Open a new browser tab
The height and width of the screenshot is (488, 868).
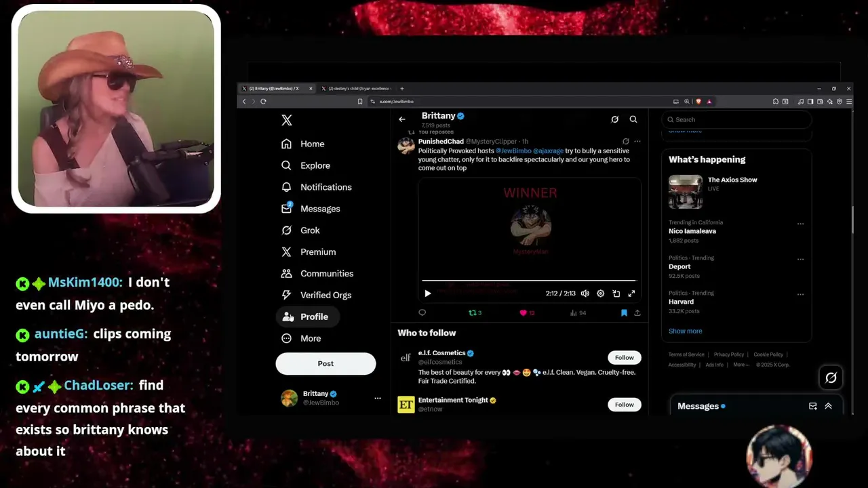click(x=401, y=88)
